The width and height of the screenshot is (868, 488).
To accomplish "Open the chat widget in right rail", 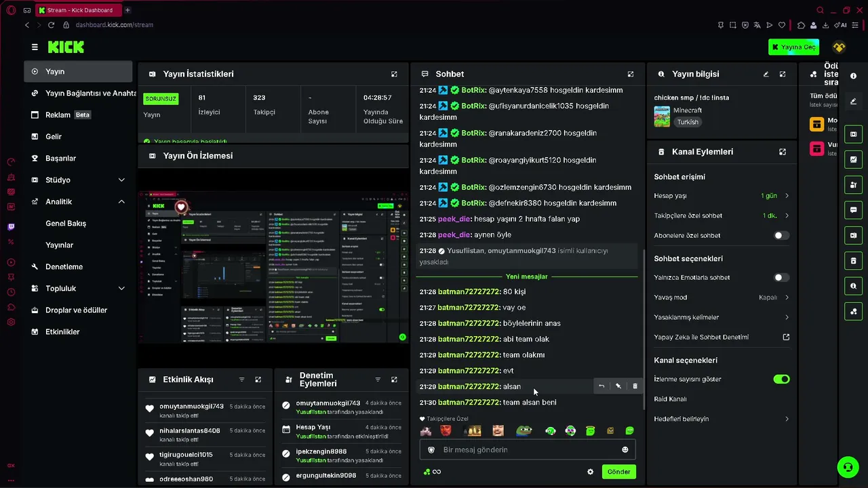I will 853,210.
